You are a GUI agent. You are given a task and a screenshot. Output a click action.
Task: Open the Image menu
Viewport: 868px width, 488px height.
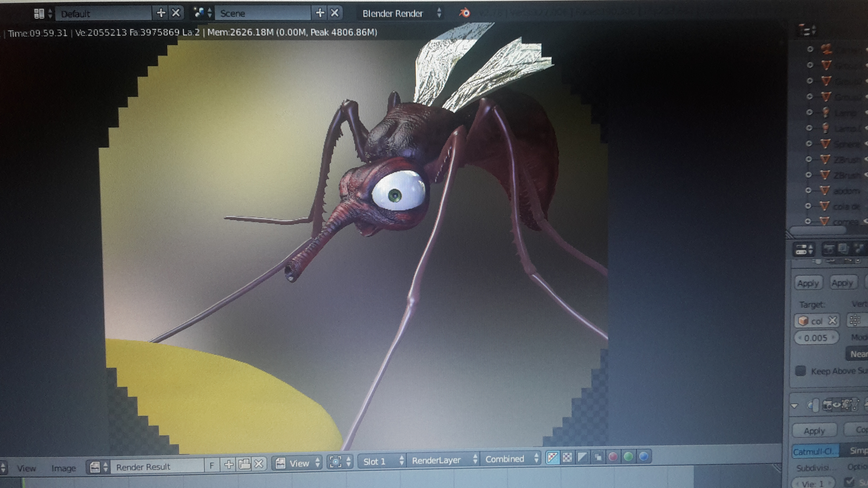tap(63, 468)
